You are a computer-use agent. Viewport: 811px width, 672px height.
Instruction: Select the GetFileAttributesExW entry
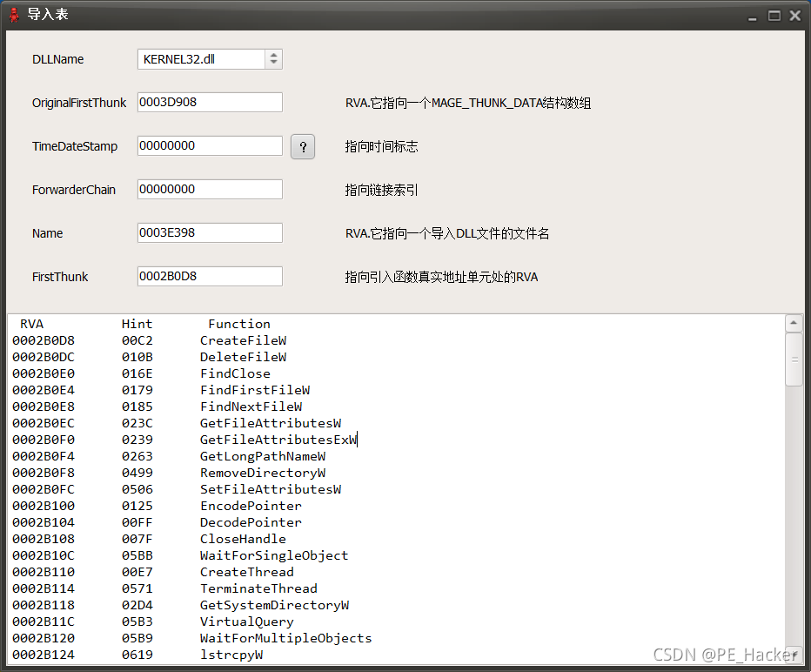pyautogui.click(x=278, y=440)
